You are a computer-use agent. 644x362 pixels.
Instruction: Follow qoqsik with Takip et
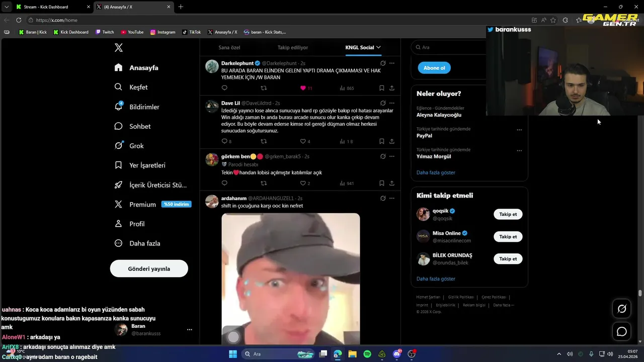click(508, 214)
